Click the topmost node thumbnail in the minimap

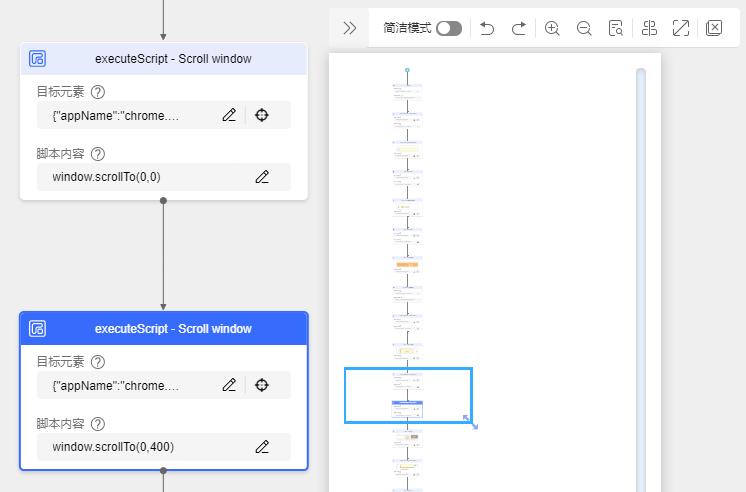[407, 92]
